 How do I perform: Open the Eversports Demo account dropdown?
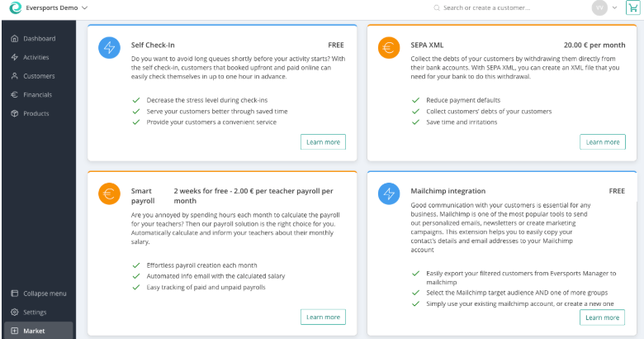point(56,7)
